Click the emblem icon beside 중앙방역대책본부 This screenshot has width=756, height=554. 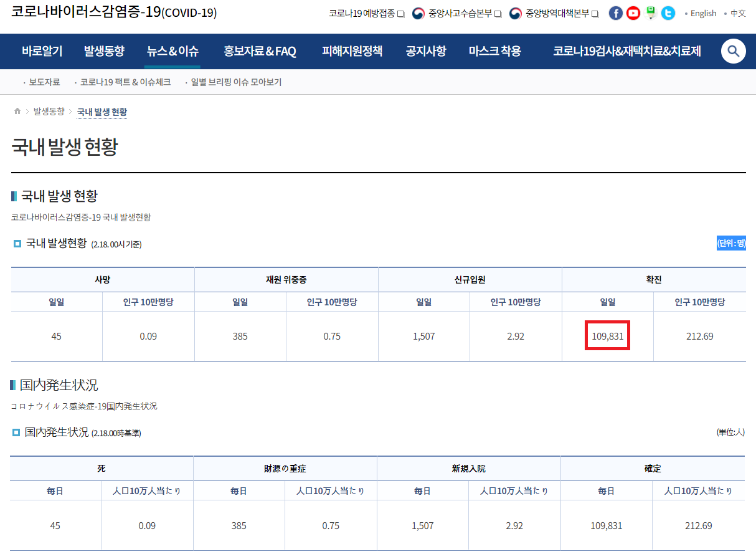515,13
